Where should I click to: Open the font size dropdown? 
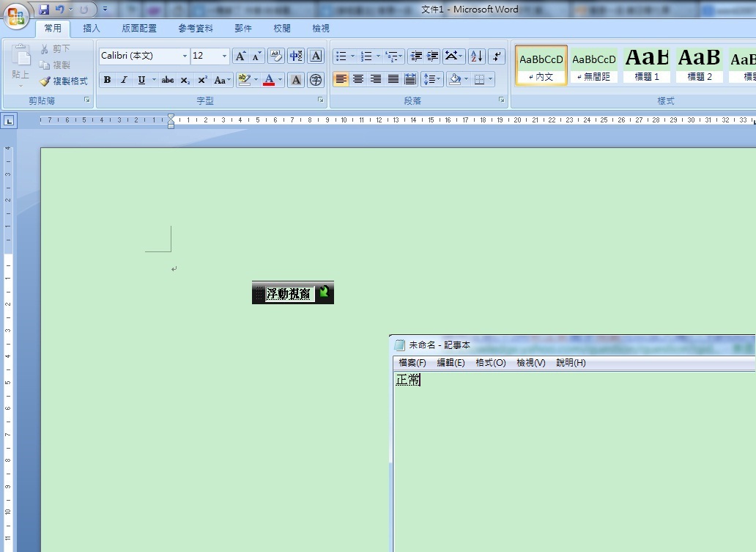pyautogui.click(x=224, y=56)
